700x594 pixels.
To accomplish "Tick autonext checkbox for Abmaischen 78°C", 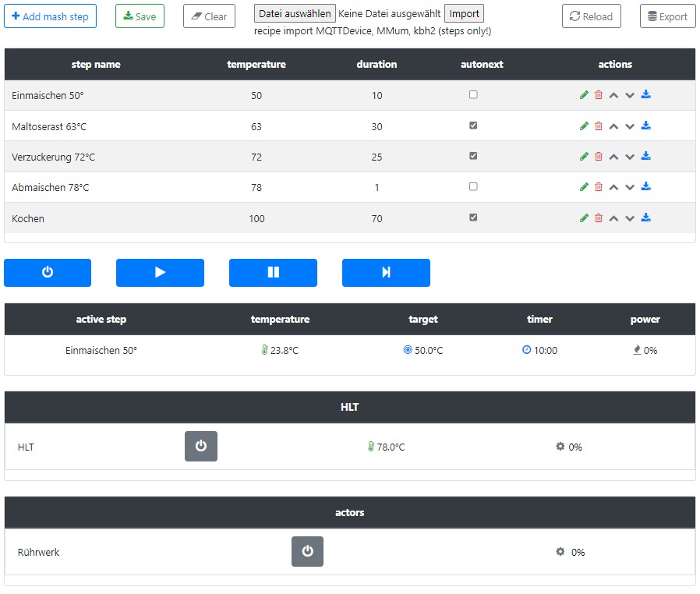I will click(473, 187).
